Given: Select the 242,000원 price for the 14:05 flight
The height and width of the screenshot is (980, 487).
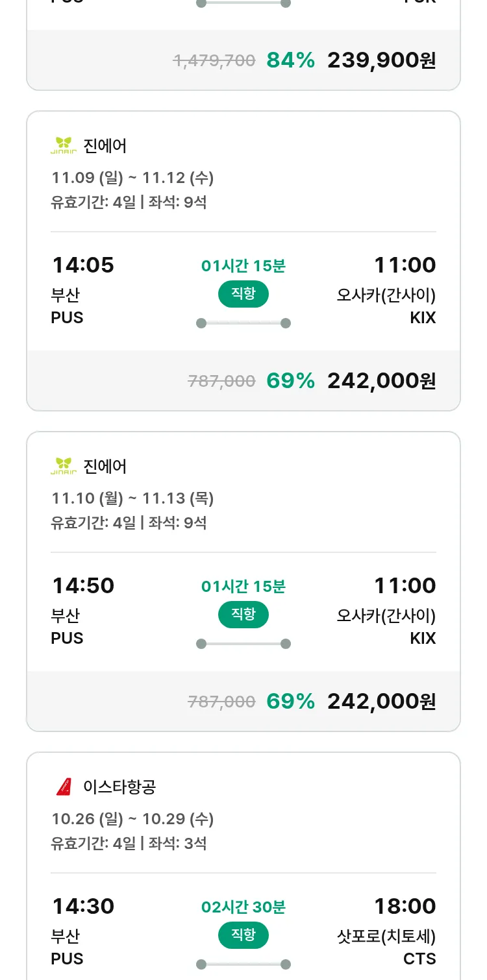Looking at the screenshot, I should pyautogui.click(x=381, y=381).
